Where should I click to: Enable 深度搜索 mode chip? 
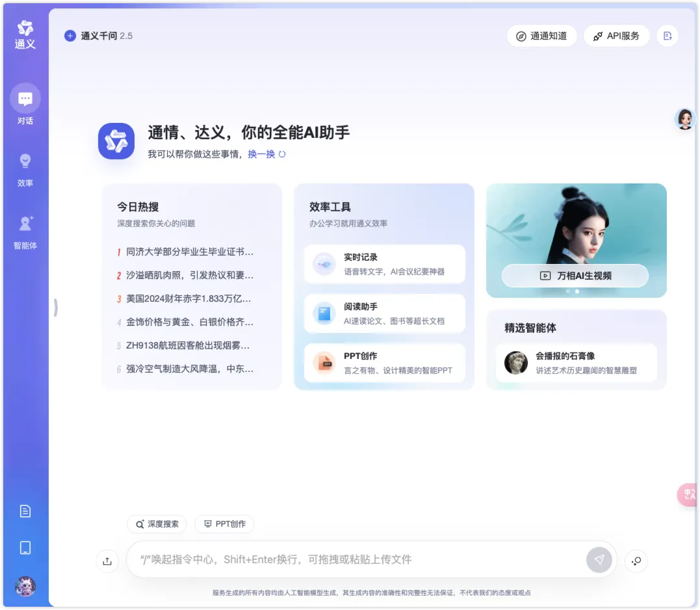[157, 524]
